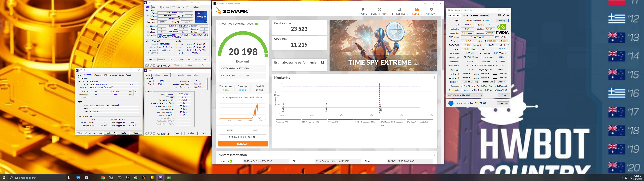This screenshot has width=644, height=181.
Task: Open GPU-Z hamburger menu
Action: [x=508, y=15]
